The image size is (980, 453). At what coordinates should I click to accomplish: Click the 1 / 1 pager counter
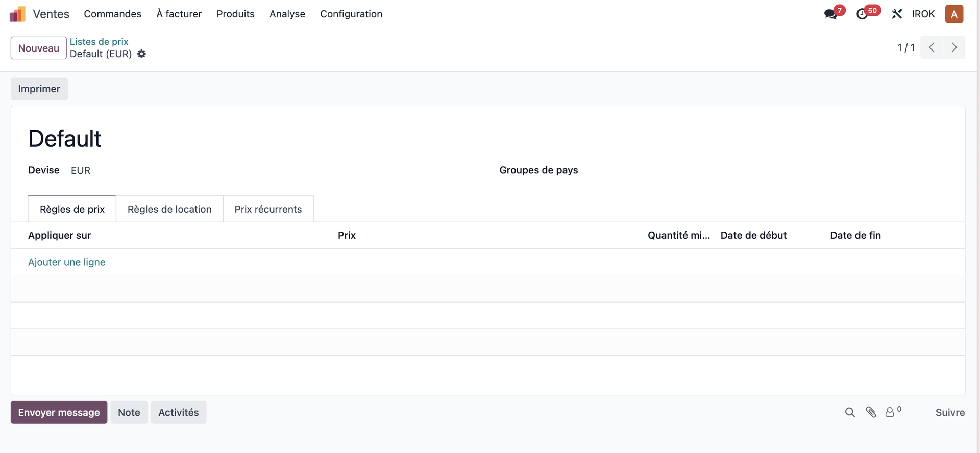(906, 47)
